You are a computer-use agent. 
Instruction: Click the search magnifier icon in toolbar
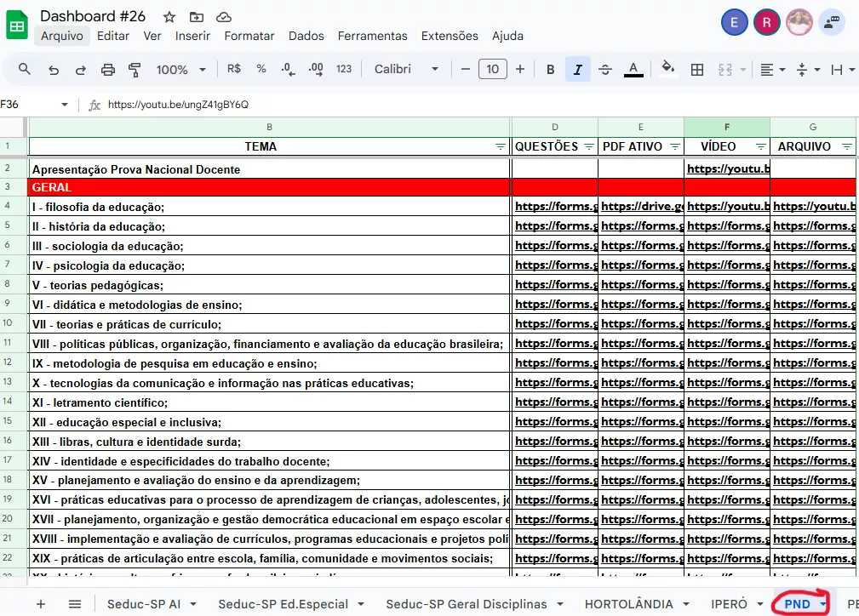pos(25,70)
